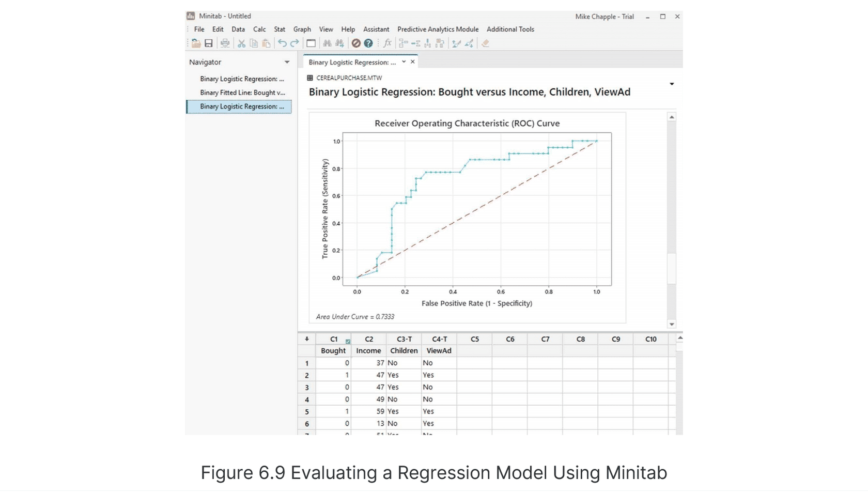Open the output options arrow beside title

(672, 84)
